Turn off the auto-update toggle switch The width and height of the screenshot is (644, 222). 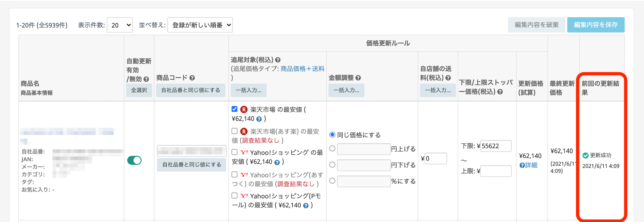tap(134, 160)
